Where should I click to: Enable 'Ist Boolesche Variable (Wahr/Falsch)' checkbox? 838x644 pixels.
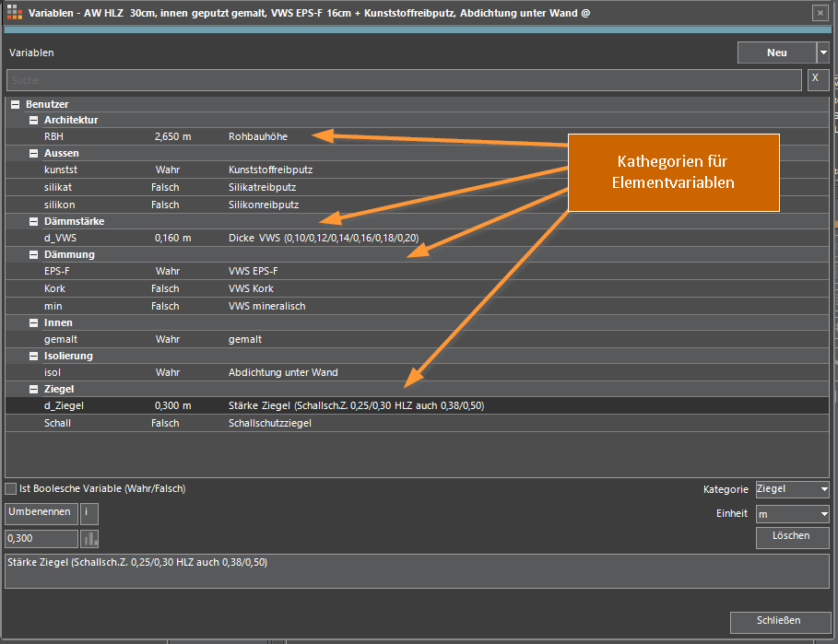pos(10,488)
